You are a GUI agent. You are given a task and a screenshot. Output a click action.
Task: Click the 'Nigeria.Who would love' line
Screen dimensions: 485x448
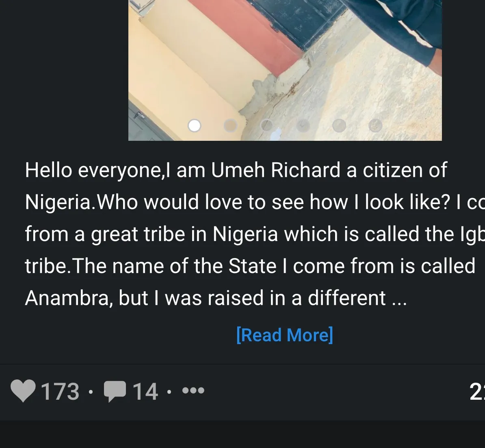[x=255, y=202]
